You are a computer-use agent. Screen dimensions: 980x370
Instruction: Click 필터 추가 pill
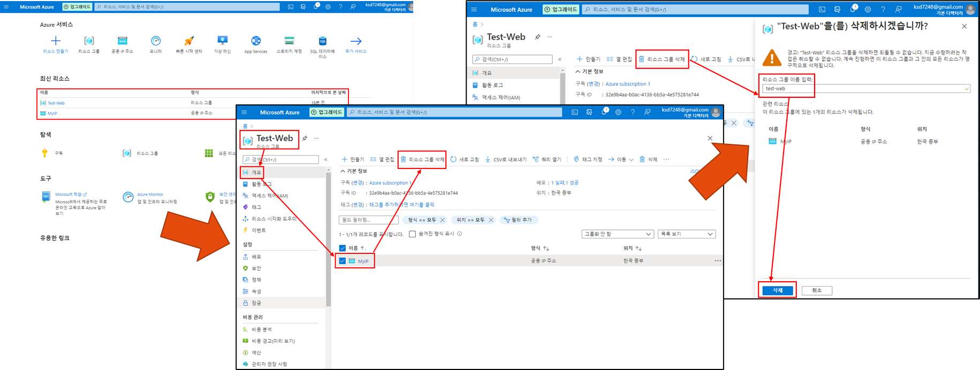(519, 220)
